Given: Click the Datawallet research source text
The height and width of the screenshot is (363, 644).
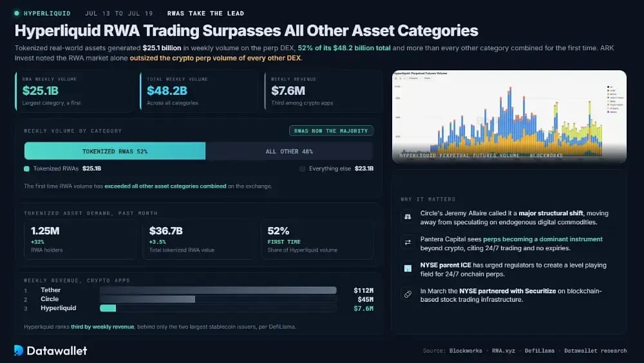Looking at the screenshot, I should 596,351.
